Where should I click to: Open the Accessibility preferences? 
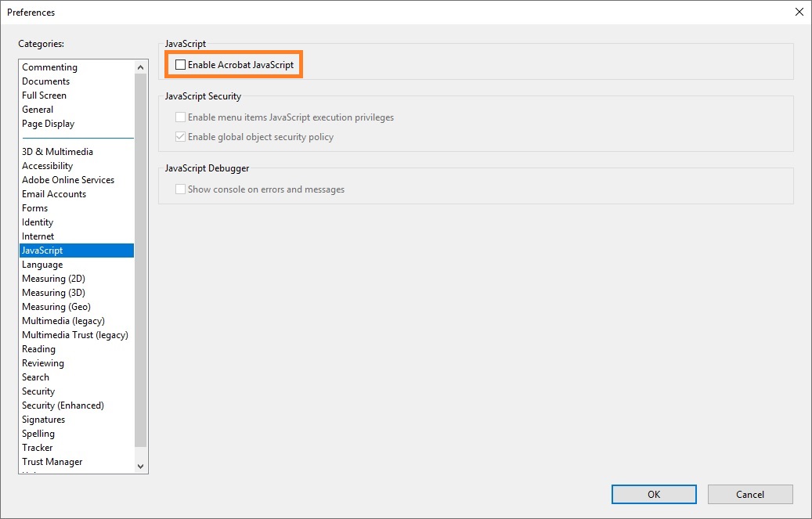[47, 165]
